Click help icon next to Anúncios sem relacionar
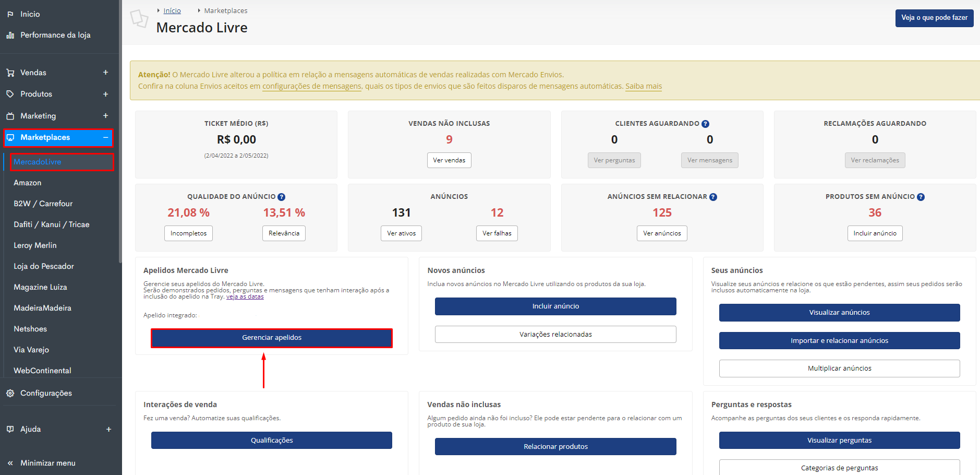Screen dimensions: 980x475 (x=713, y=197)
